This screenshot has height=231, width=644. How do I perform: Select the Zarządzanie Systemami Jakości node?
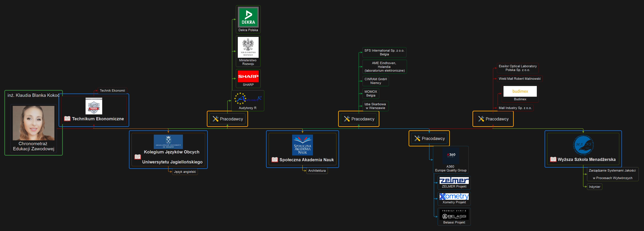point(612,174)
